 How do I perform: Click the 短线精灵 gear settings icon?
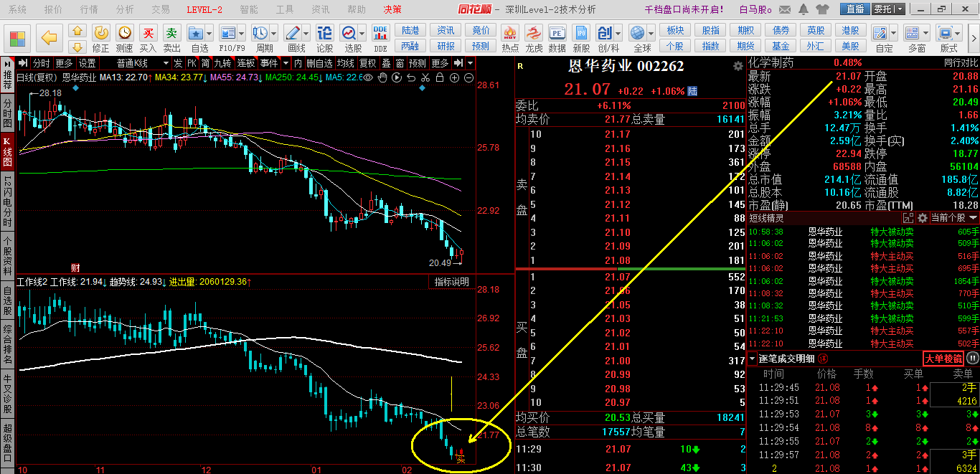[922, 217]
